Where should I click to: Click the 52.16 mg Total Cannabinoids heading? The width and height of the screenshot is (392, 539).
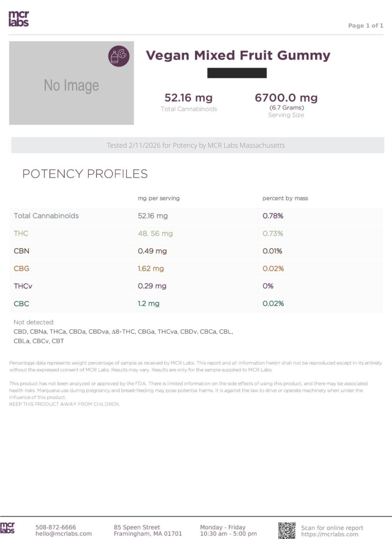[x=189, y=98]
